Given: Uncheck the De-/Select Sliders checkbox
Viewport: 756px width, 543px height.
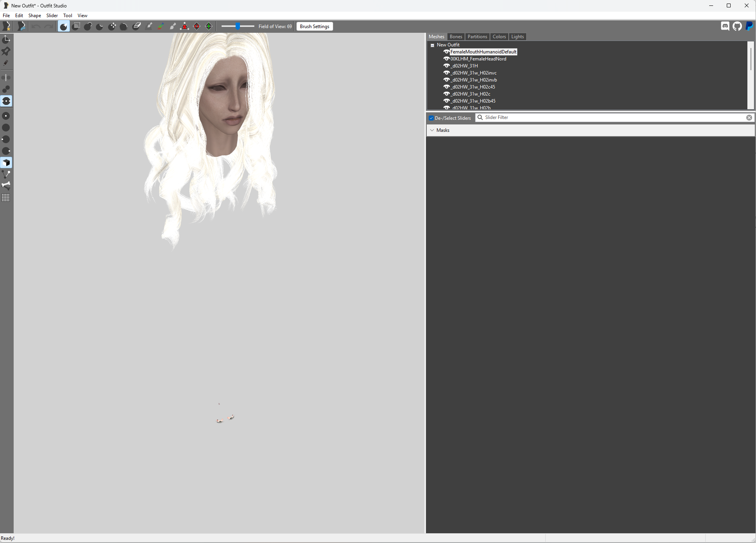Looking at the screenshot, I should pos(431,118).
